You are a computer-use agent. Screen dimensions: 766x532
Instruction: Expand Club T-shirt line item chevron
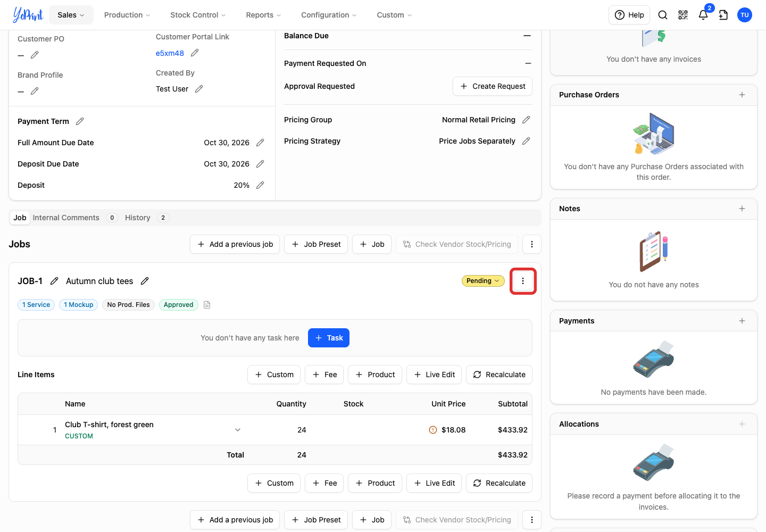[x=238, y=430]
